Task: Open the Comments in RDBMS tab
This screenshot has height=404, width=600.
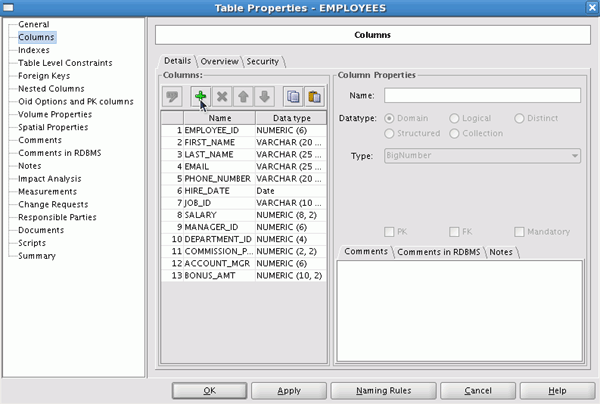Action: pyautogui.click(x=439, y=252)
